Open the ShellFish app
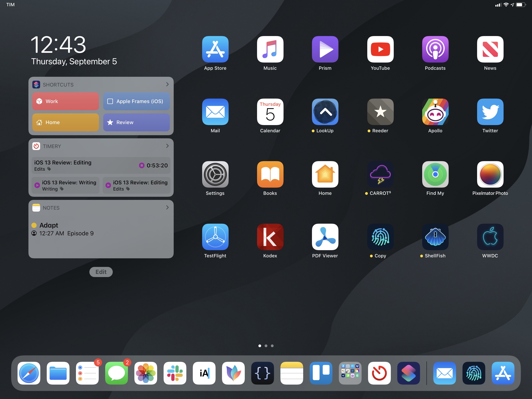 coord(435,237)
